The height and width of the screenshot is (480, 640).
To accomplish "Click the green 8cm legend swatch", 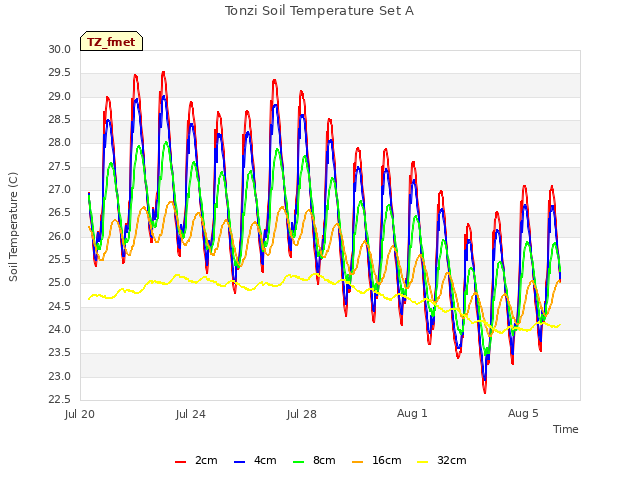I will (x=299, y=462).
